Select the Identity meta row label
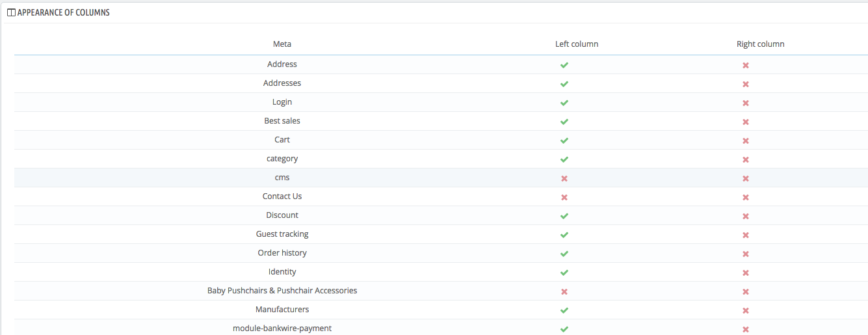Image resolution: width=868 pixels, height=335 pixels. [x=282, y=272]
